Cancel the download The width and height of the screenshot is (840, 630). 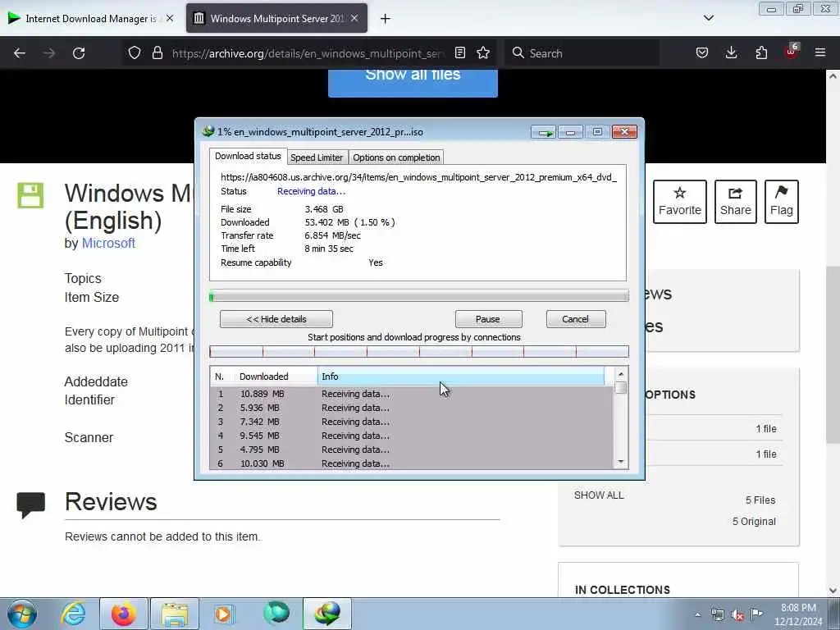coord(575,319)
